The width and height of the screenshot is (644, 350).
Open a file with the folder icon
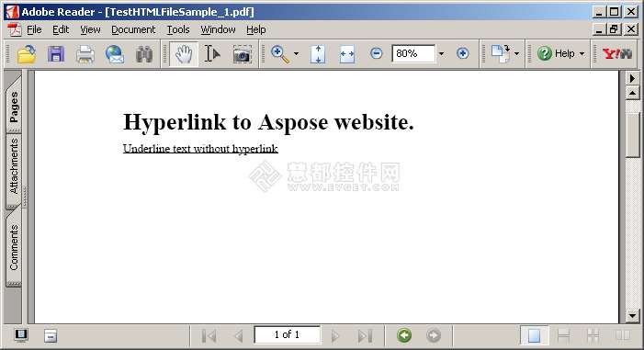point(28,54)
